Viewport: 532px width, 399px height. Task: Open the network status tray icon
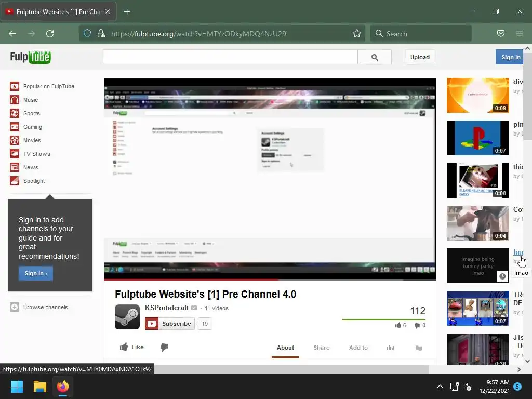[x=454, y=387]
